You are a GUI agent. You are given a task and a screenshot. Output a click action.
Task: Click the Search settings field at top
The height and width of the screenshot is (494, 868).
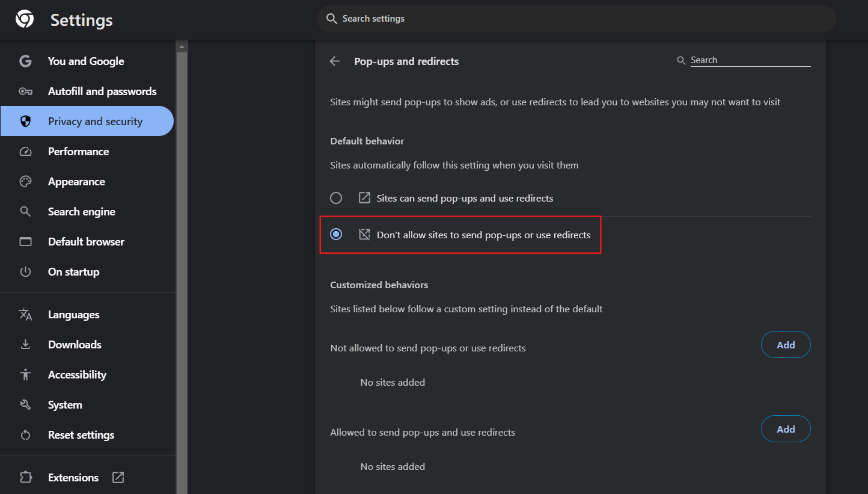[x=576, y=19]
